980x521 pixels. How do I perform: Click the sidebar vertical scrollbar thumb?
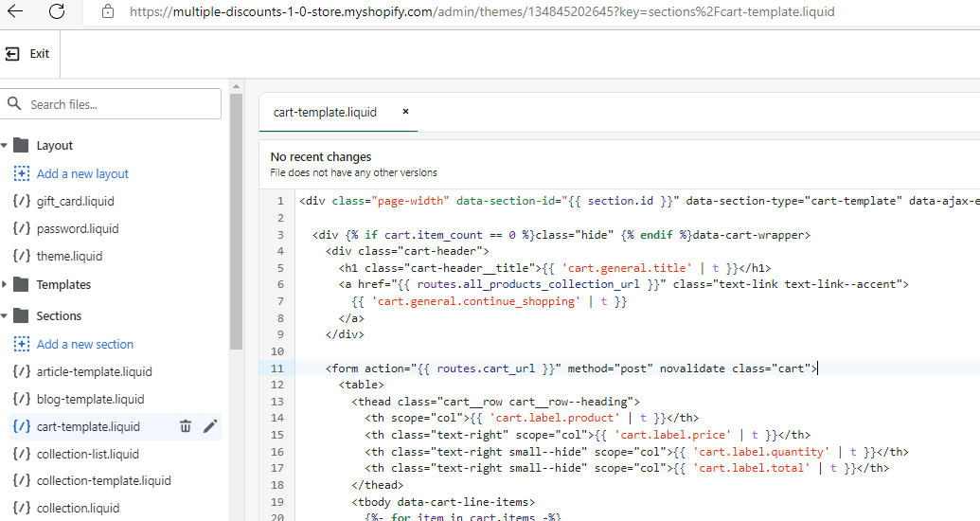(x=236, y=222)
